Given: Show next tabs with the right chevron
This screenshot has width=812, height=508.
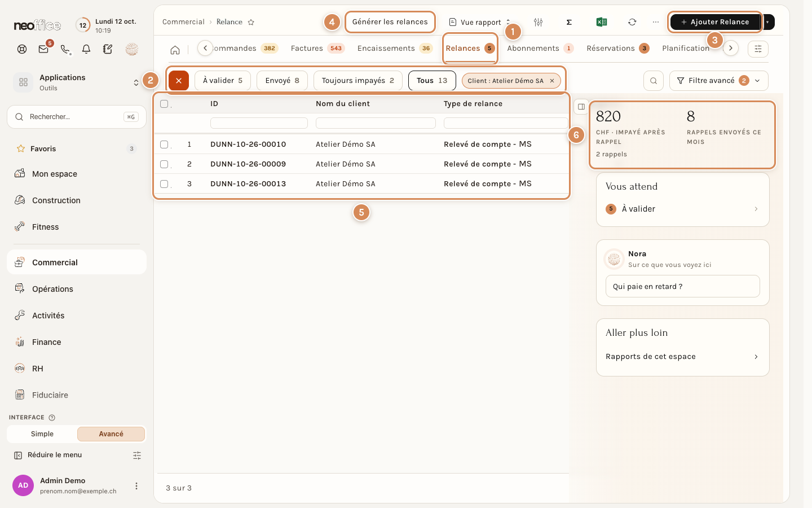Looking at the screenshot, I should [731, 48].
